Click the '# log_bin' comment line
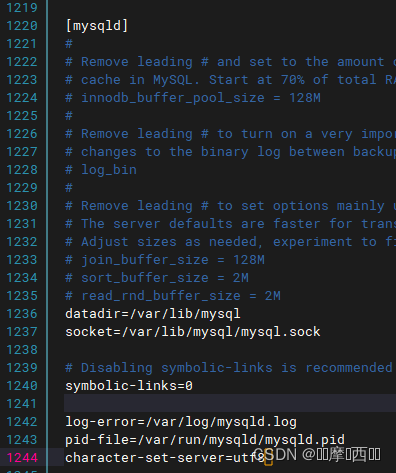The image size is (396, 473). click(x=101, y=170)
